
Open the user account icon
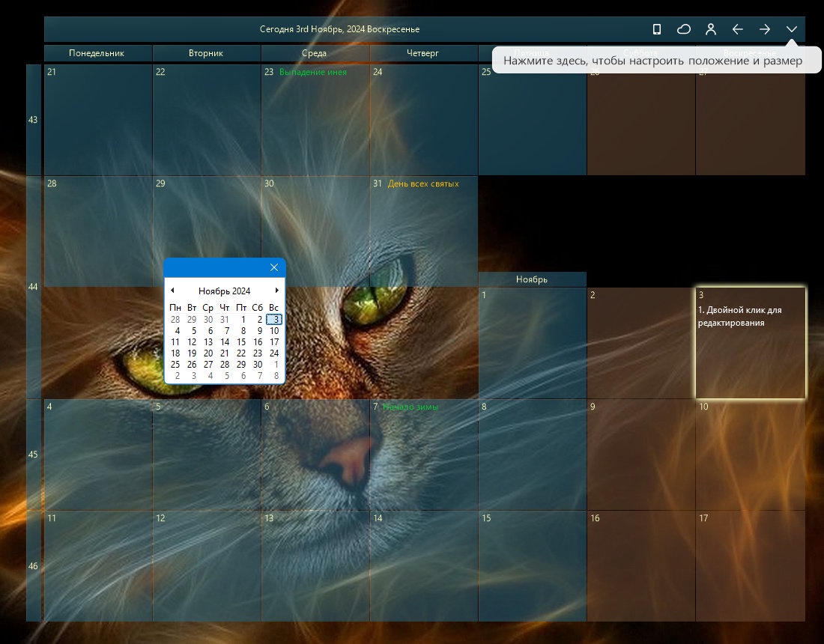pyautogui.click(x=710, y=29)
